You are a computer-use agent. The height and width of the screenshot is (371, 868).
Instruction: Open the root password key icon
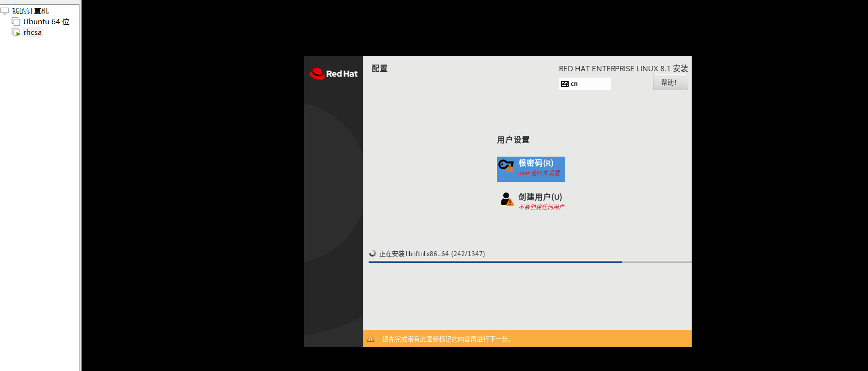pyautogui.click(x=506, y=165)
